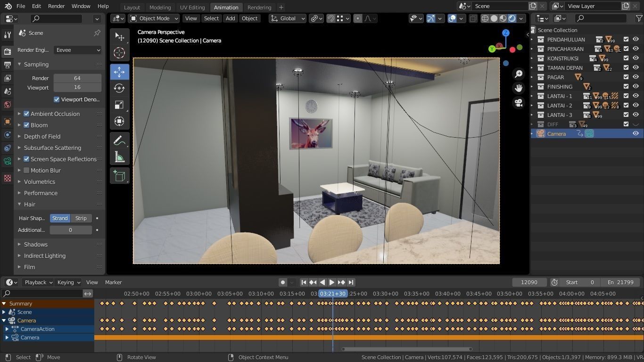Open the Render Engine dropdown

pos(77,50)
